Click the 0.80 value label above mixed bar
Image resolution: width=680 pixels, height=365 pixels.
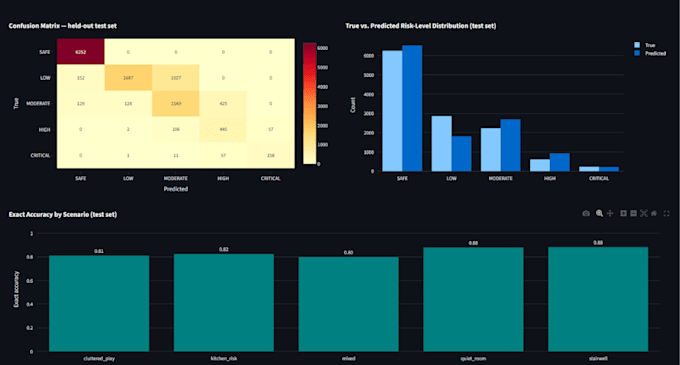(349, 252)
